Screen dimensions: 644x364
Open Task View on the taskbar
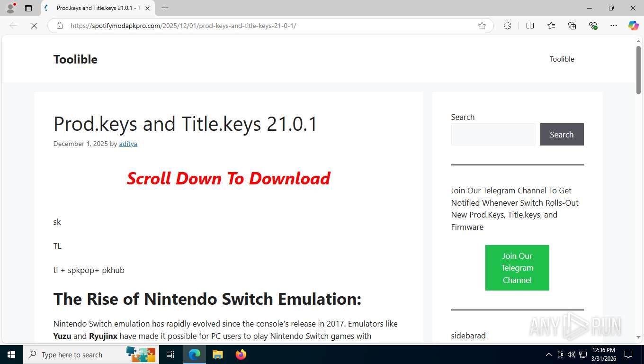(x=170, y=355)
